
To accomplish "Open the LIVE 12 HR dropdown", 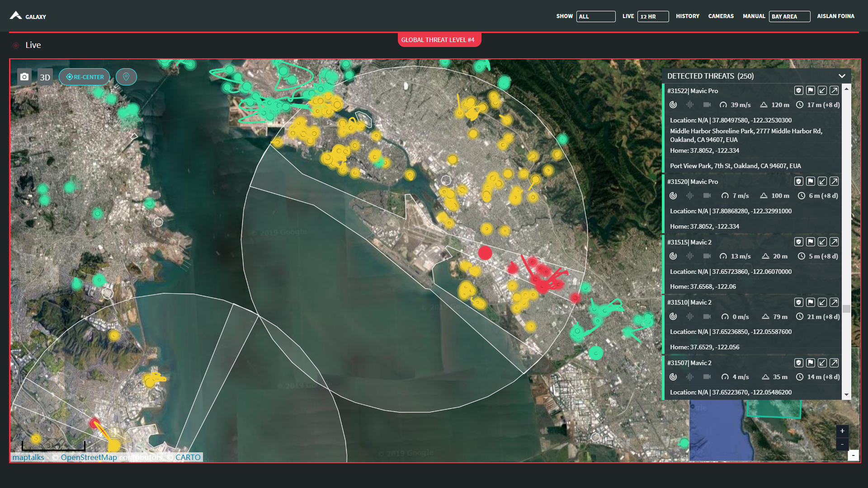I will [x=653, y=16].
